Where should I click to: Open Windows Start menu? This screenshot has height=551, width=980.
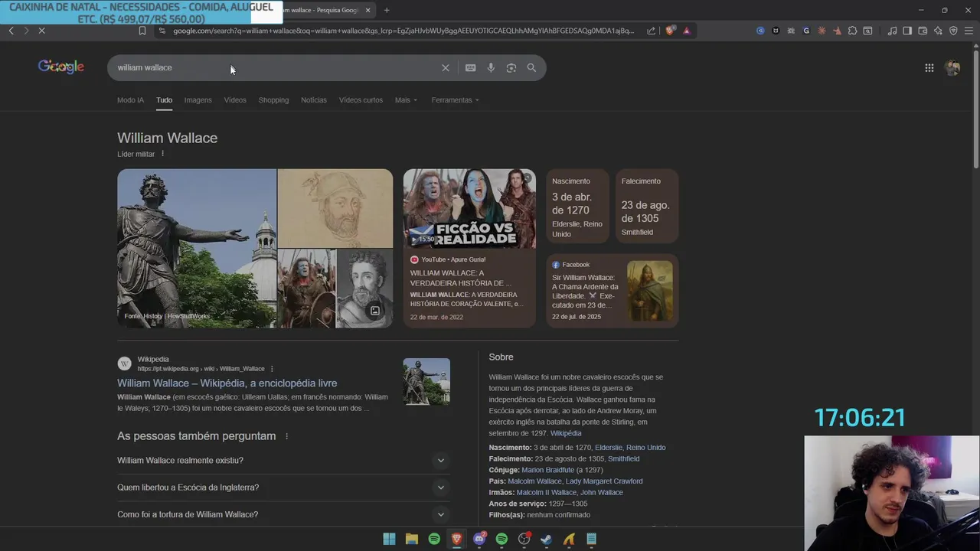(x=389, y=539)
